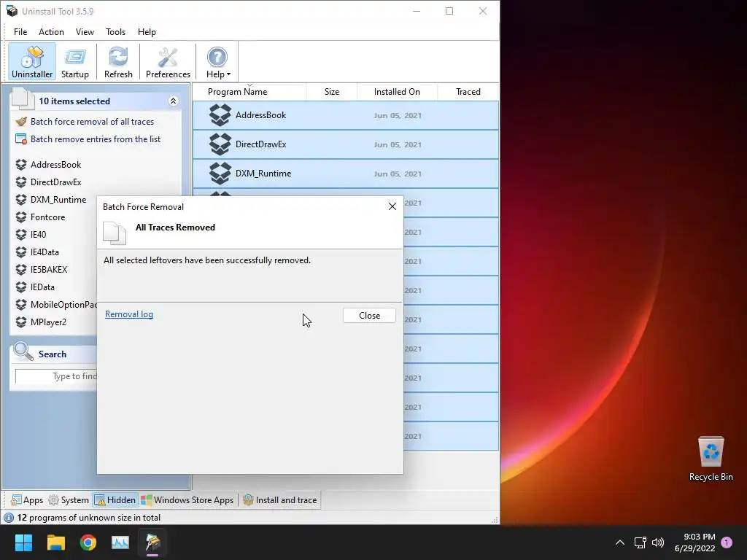Open File Explorer from the taskbar
This screenshot has width=747, height=560.
click(x=55, y=542)
